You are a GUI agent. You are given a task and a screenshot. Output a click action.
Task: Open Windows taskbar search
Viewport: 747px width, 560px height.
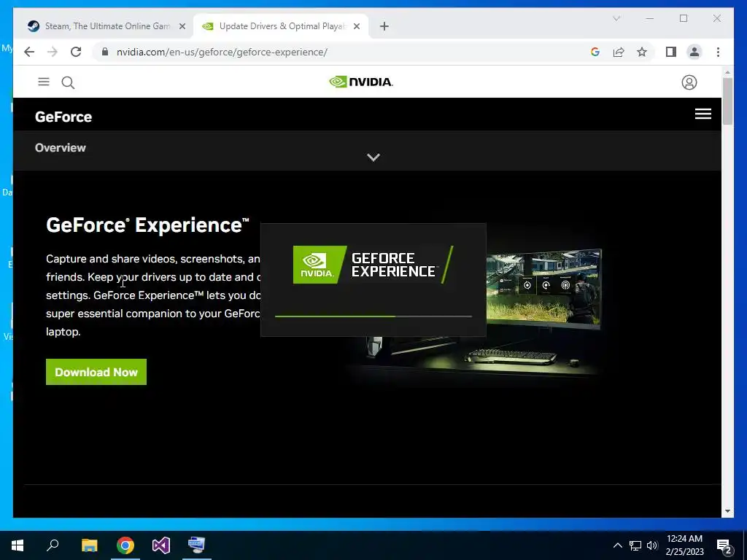(x=53, y=545)
